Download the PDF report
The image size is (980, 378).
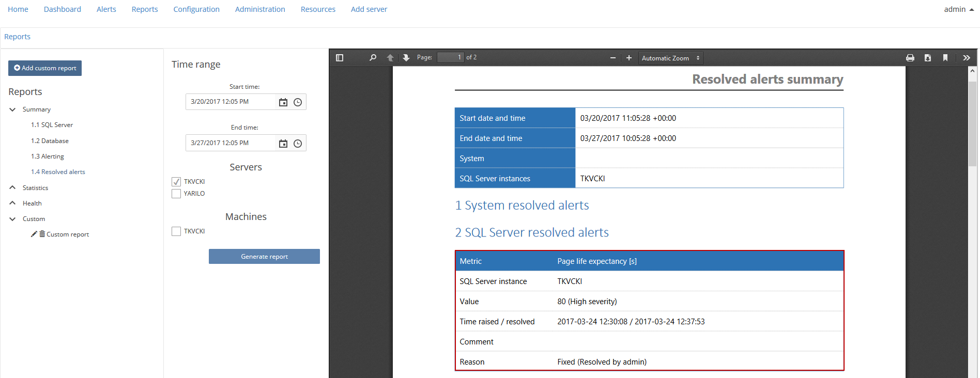tap(928, 58)
